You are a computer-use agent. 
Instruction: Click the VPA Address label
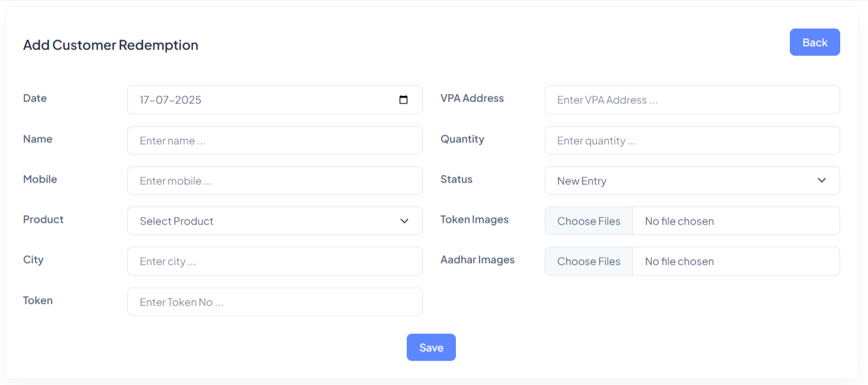[x=472, y=98]
